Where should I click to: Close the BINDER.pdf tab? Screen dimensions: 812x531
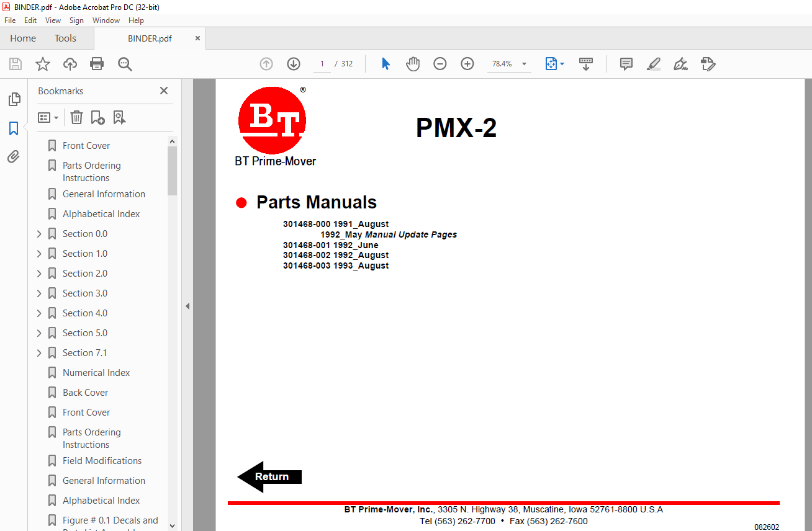pos(197,38)
